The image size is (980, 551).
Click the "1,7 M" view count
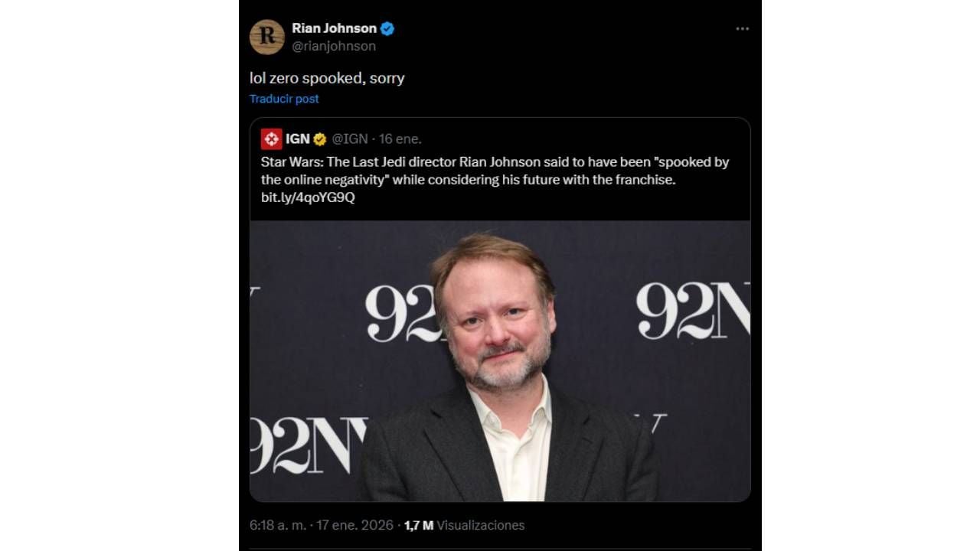point(418,525)
